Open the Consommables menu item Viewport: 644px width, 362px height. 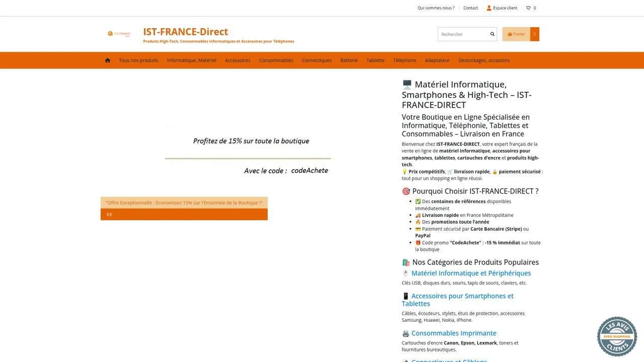click(x=276, y=60)
